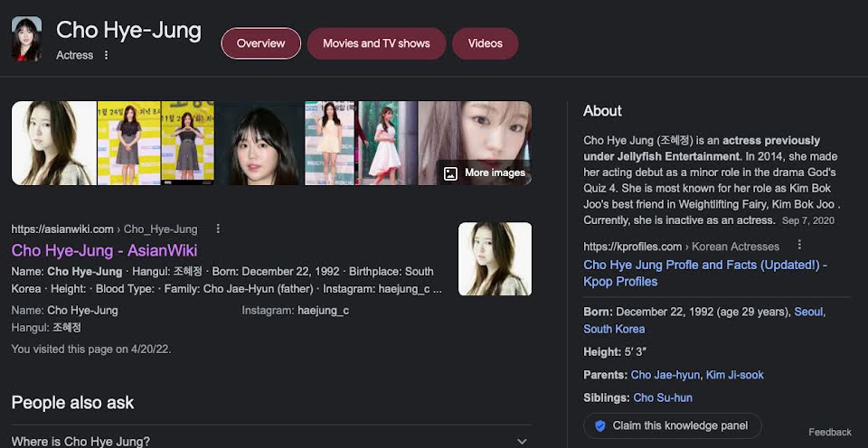Click the shield icon on Claim this knowledge panel
This screenshot has height=448, width=868.
pyautogui.click(x=600, y=426)
